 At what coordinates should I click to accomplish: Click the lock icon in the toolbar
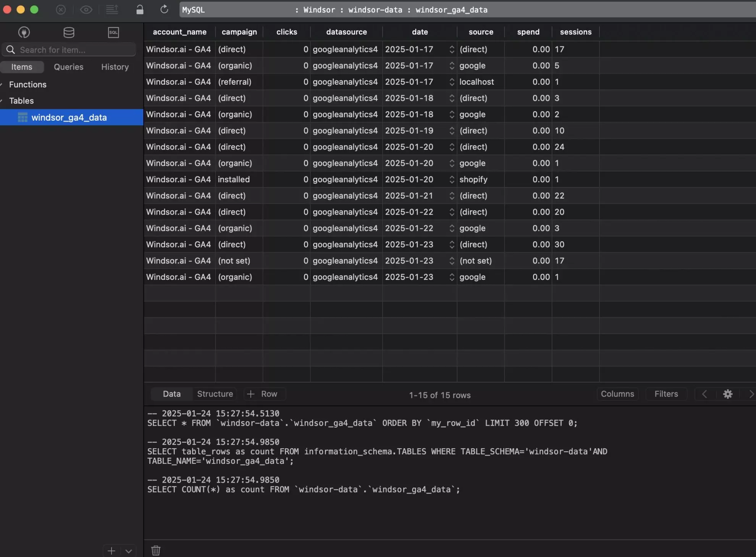click(x=140, y=10)
